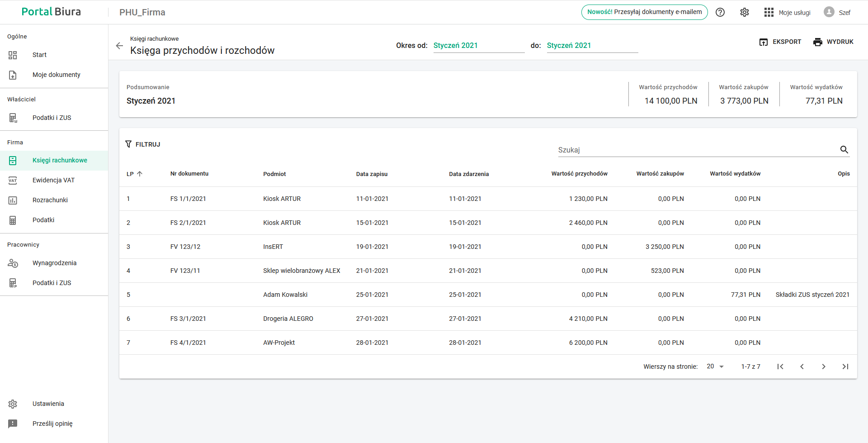868x443 pixels.
Task: Focus the Szukaj search field
Action: click(x=696, y=150)
